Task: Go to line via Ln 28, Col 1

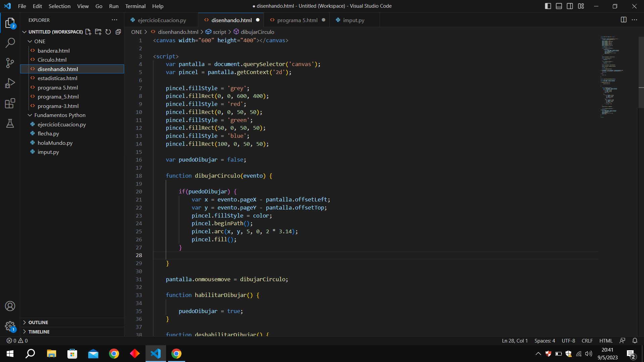Action: tap(515, 341)
